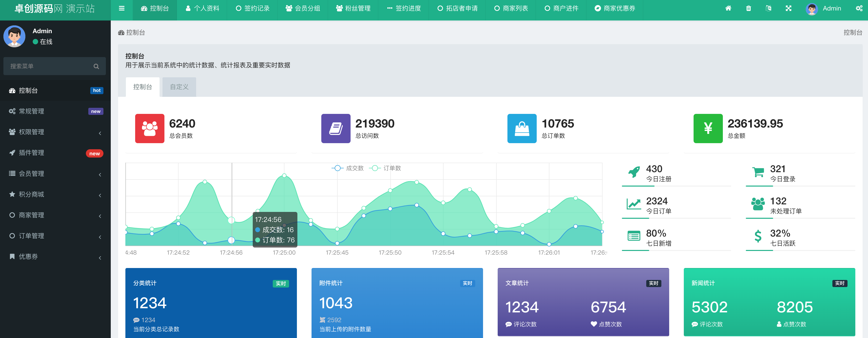Switch to the 自定义 tab
This screenshot has height=338, width=868.
[x=179, y=87]
